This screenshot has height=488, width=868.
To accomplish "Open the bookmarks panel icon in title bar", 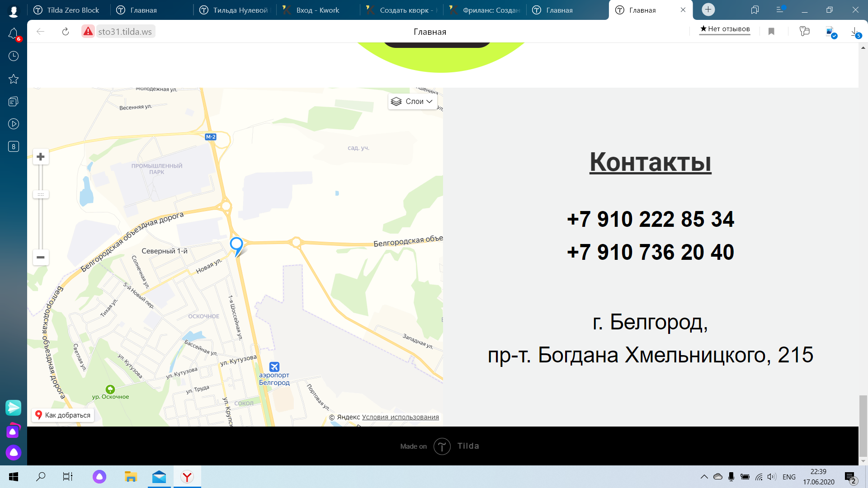I will 755,9.
